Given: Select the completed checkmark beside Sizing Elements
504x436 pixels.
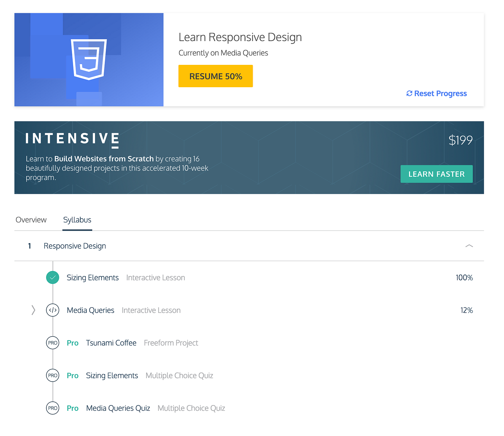Looking at the screenshot, I should click(53, 277).
